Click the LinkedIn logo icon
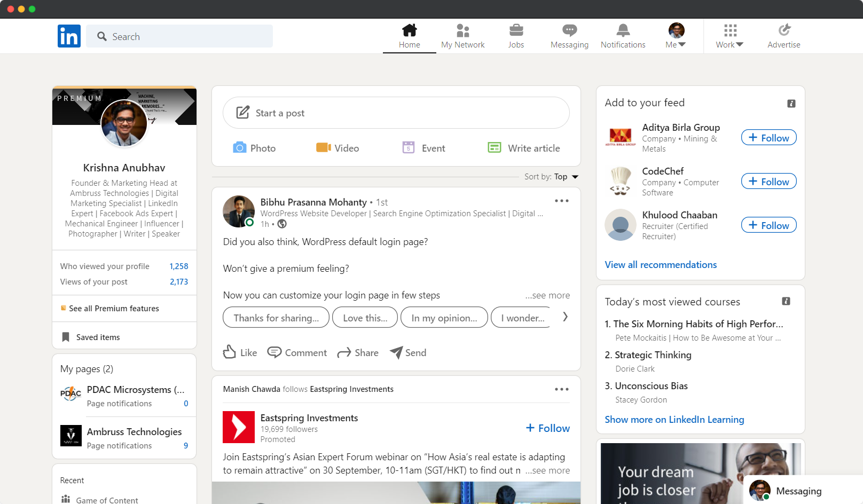The height and width of the screenshot is (504, 863). tap(69, 36)
